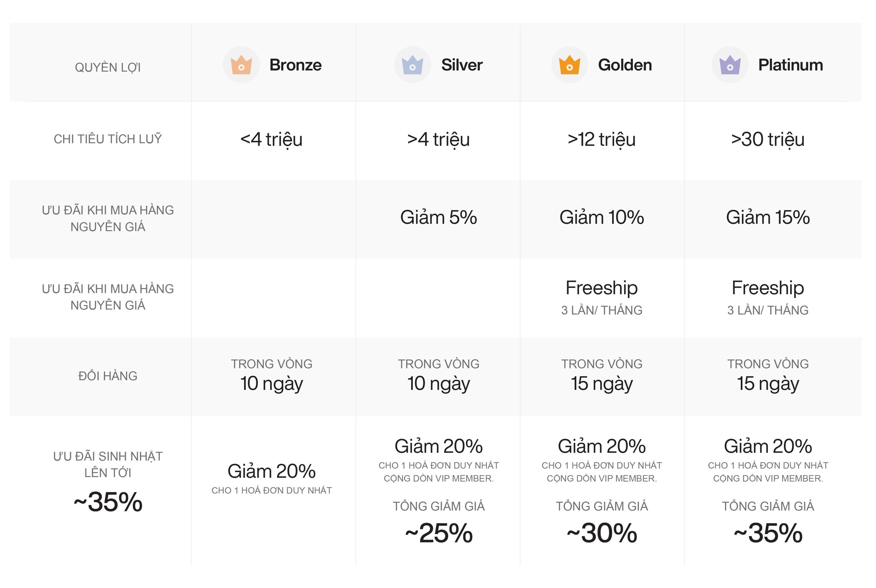Select the ">12 triệu" spending value
This screenshot has height=588, width=876.
tap(601, 139)
